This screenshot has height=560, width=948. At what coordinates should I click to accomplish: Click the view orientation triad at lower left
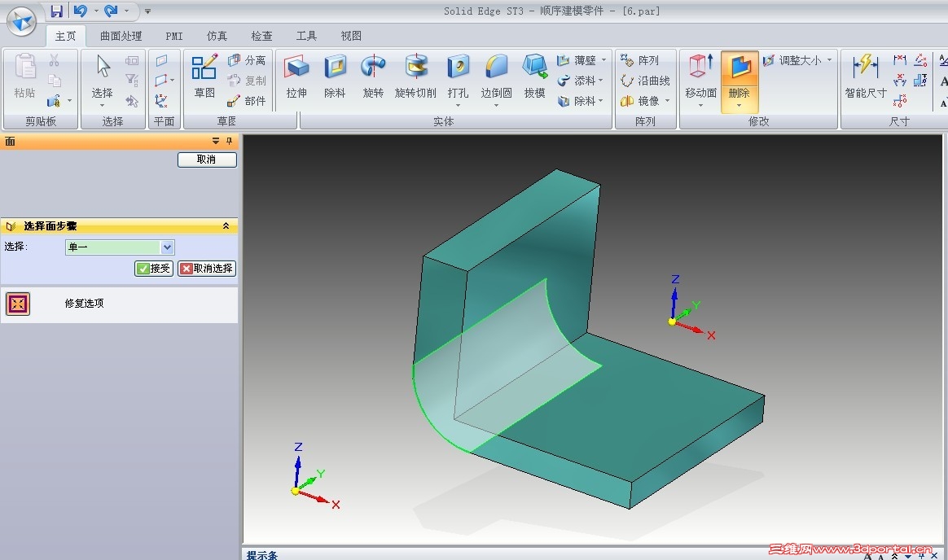314,477
